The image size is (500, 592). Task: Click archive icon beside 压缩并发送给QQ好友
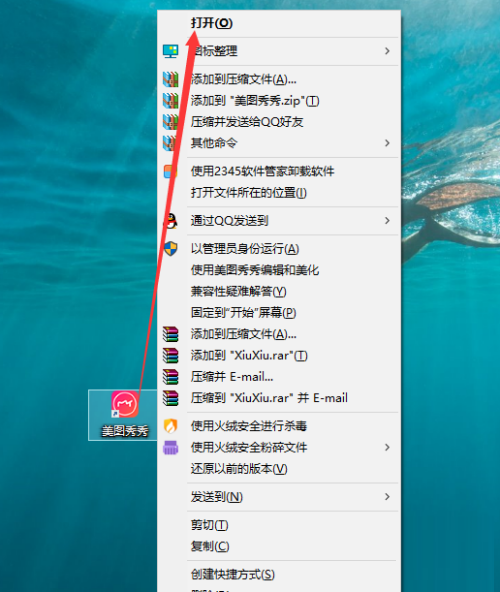[170, 122]
